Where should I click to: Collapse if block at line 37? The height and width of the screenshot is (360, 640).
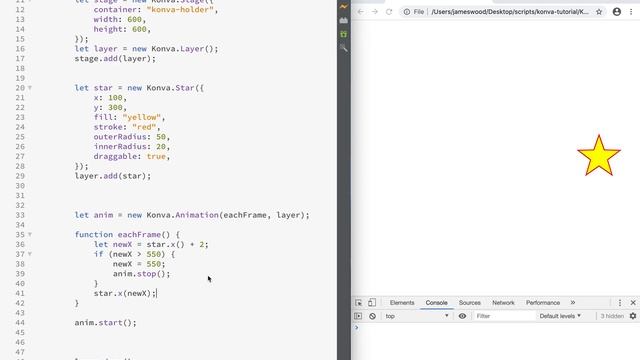click(x=30, y=254)
